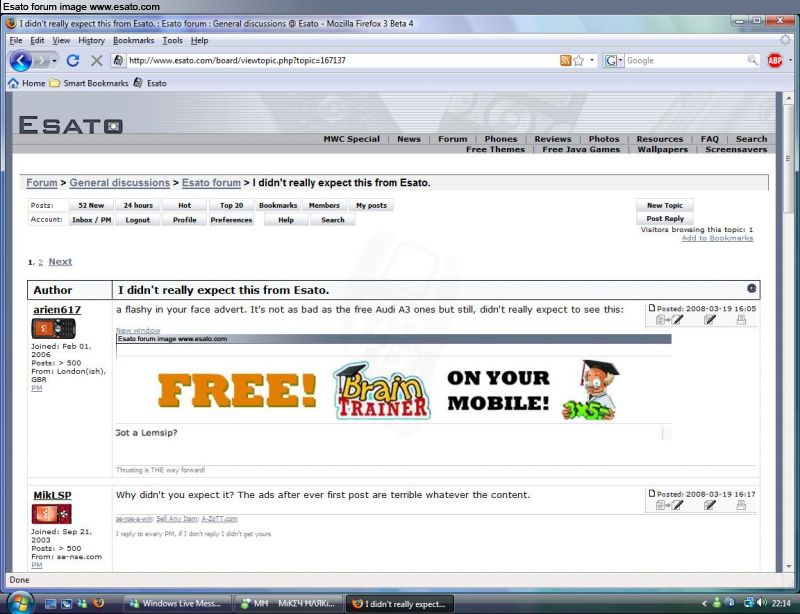Open arien617's profile username link
Viewport: 800px width, 614px height.
[57, 309]
